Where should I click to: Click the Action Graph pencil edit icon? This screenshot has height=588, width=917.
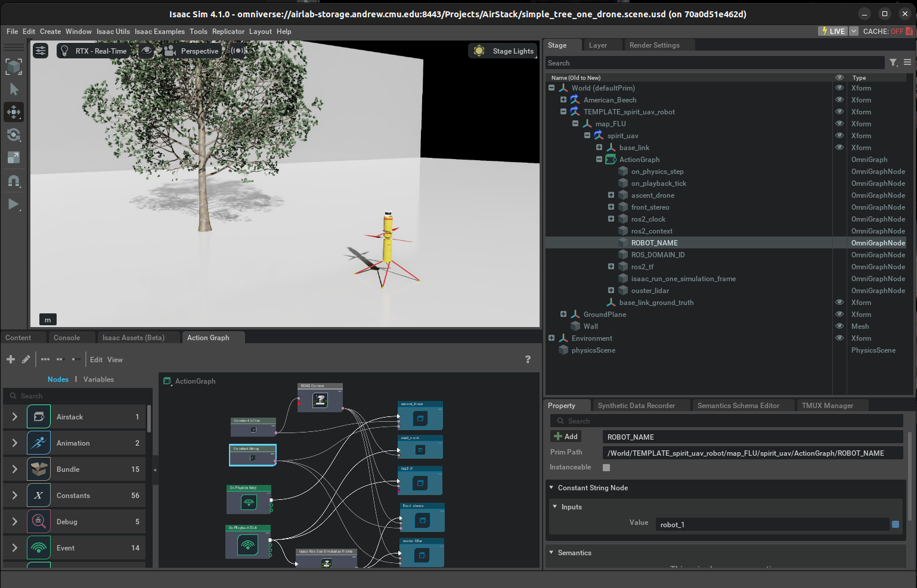click(26, 359)
